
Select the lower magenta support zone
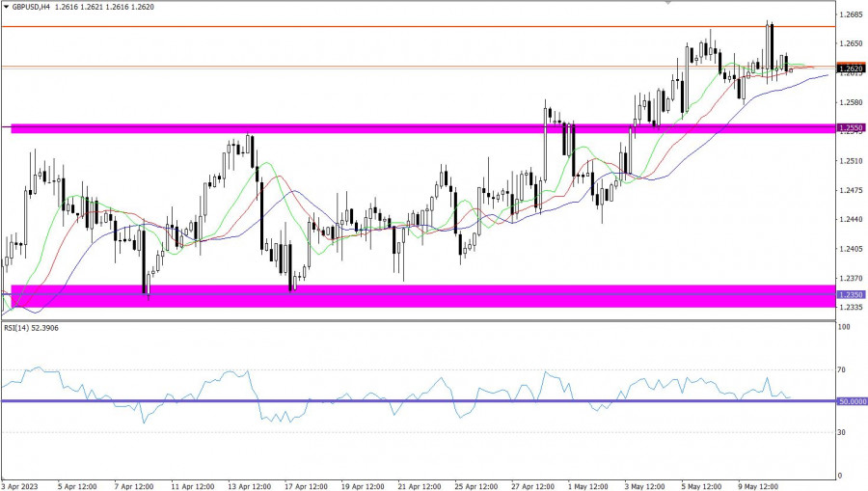(x=386, y=296)
